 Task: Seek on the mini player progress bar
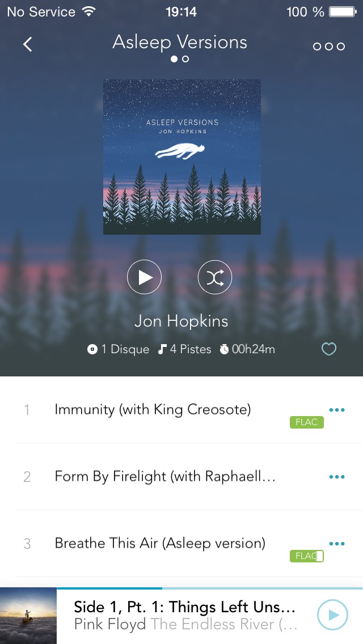[210, 588]
